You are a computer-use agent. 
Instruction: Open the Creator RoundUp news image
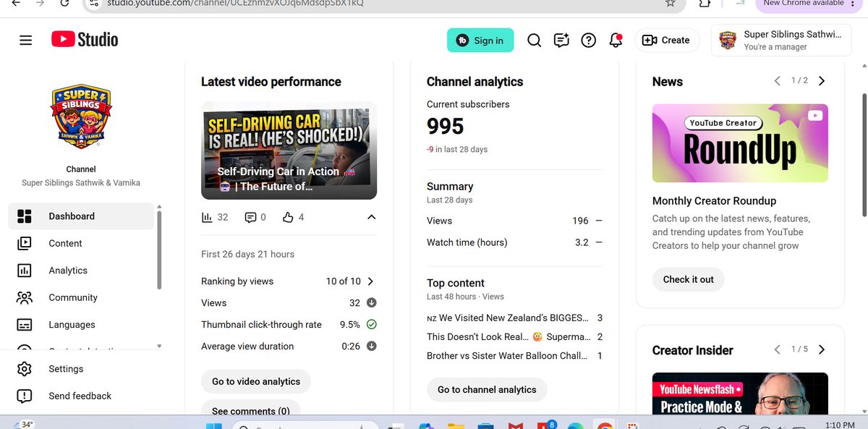tap(740, 143)
